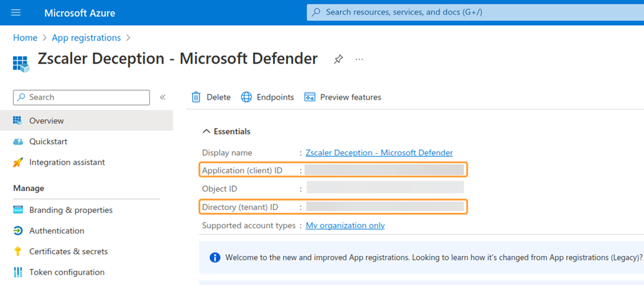The height and width of the screenshot is (285, 644).
Task: Click the page title Zscaler Deception - Microsoft Defender
Action: click(178, 59)
